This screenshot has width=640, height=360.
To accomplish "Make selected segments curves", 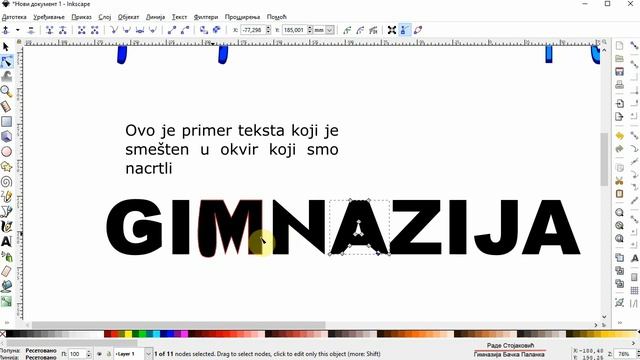I will point(185,30).
